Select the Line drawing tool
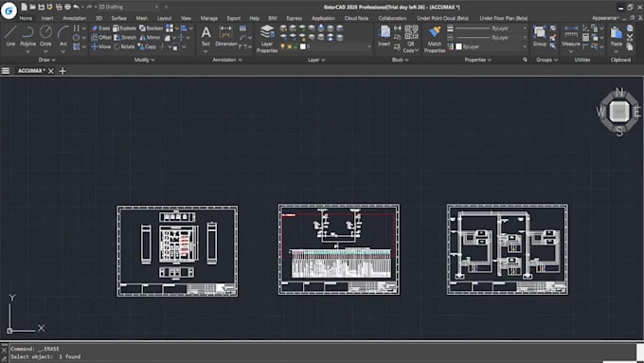The height and width of the screenshot is (363, 644). [x=10, y=35]
